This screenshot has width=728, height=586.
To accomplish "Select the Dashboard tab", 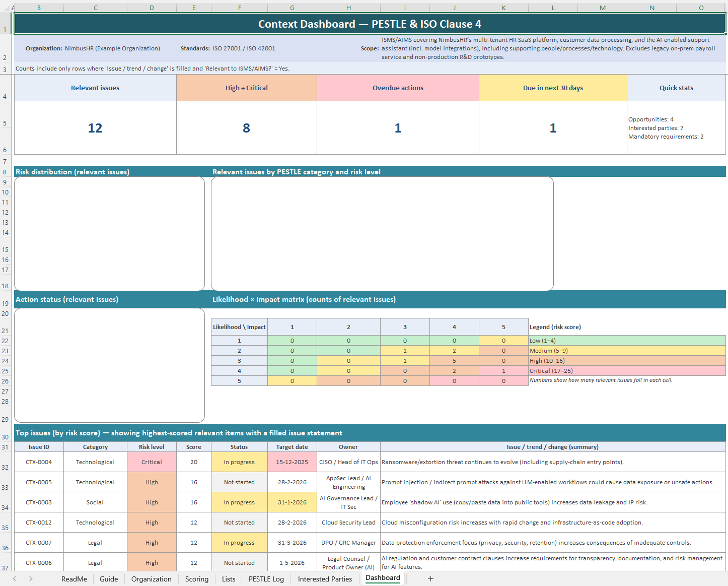I will click(383, 577).
